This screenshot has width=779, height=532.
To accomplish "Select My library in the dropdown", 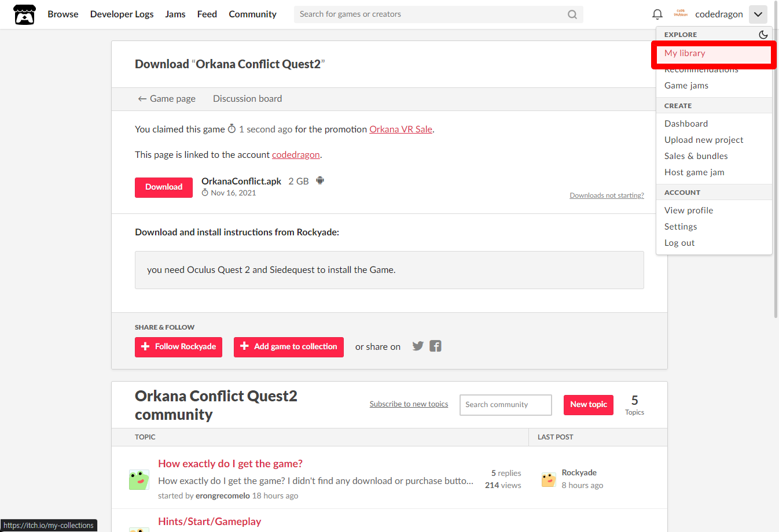I will pyautogui.click(x=714, y=53).
